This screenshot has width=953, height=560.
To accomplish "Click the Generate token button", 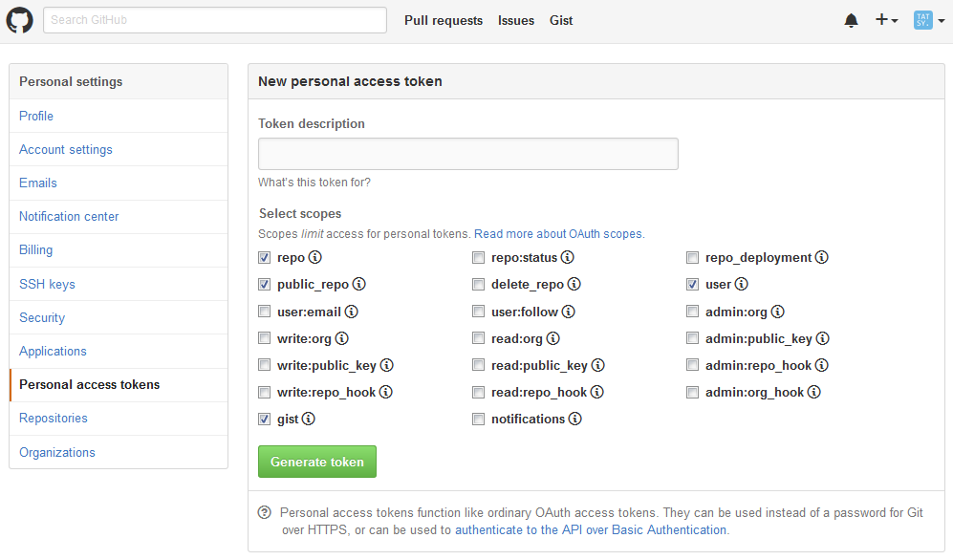I will (316, 461).
